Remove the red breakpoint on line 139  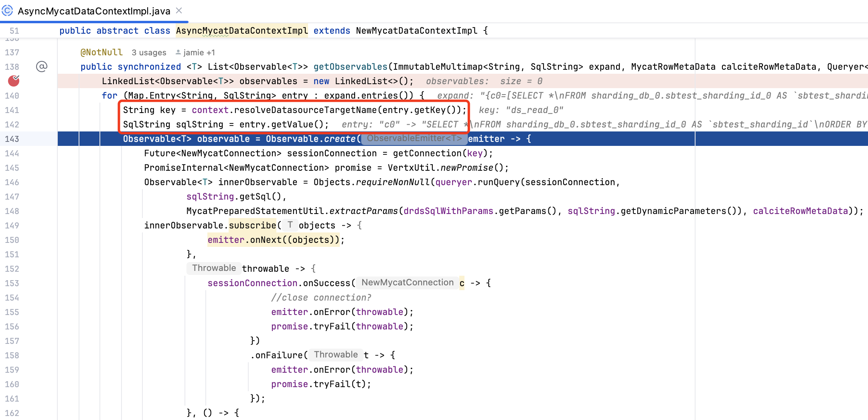point(14,81)
